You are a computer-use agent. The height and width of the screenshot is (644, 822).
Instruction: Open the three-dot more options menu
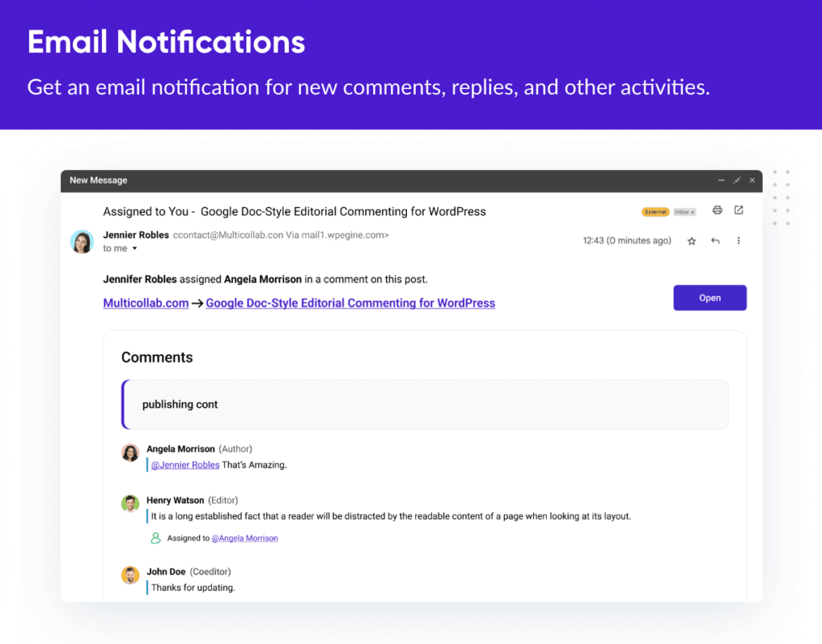739,241
